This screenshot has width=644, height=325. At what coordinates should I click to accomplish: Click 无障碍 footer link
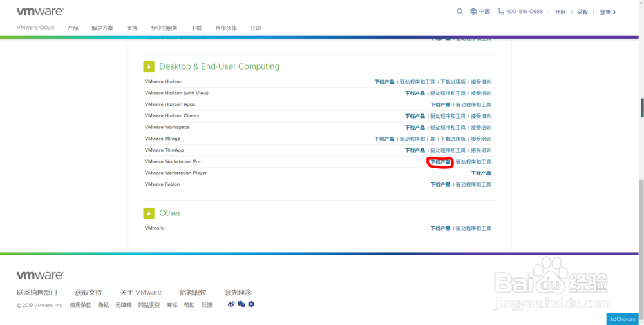point(124,305)
